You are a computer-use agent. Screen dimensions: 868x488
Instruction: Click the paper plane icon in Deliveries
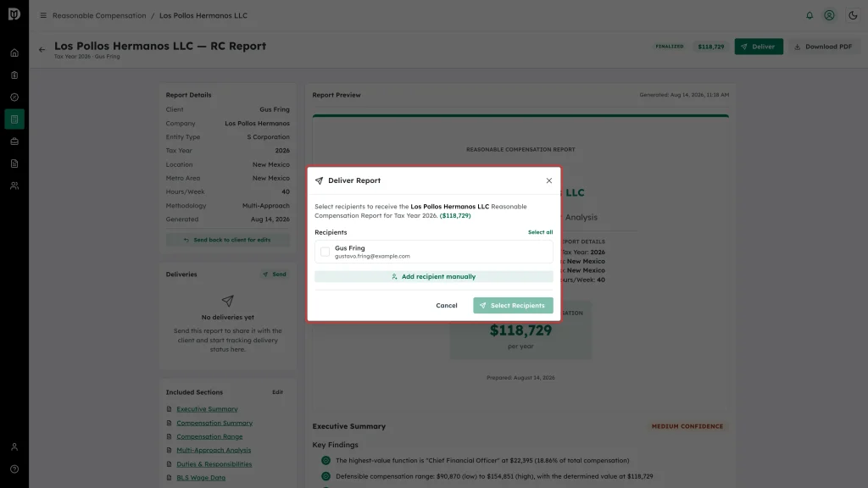(x=227, y=301)
